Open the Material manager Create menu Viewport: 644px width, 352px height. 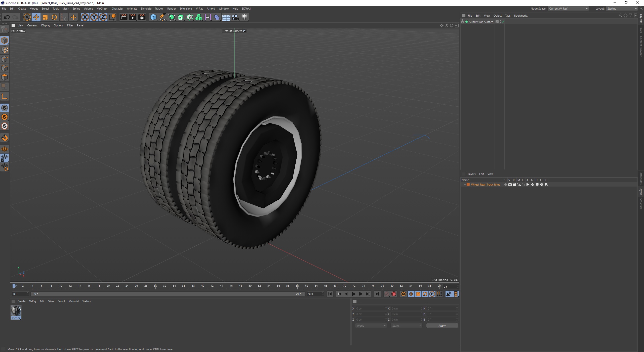(x=21, y=301)
